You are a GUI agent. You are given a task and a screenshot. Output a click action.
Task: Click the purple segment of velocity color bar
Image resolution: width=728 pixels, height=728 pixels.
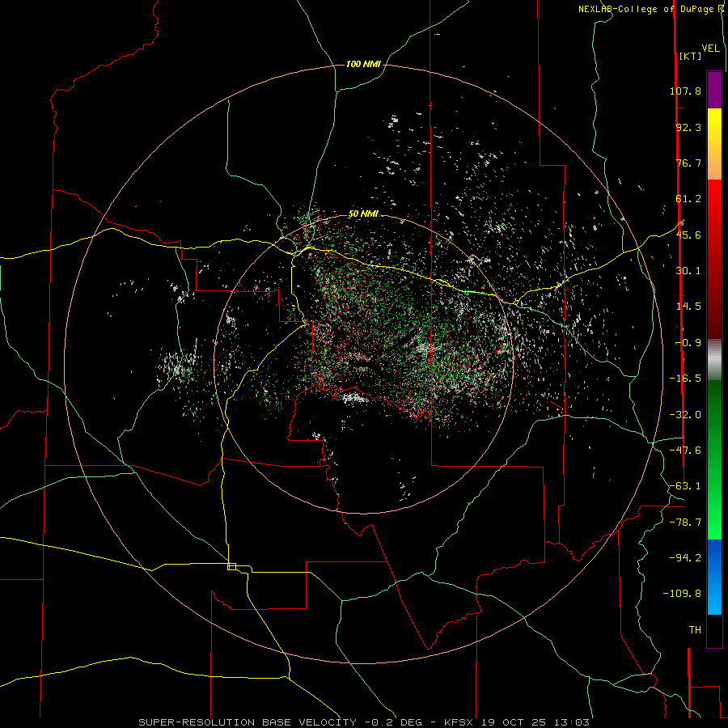(x=714, y=90)
